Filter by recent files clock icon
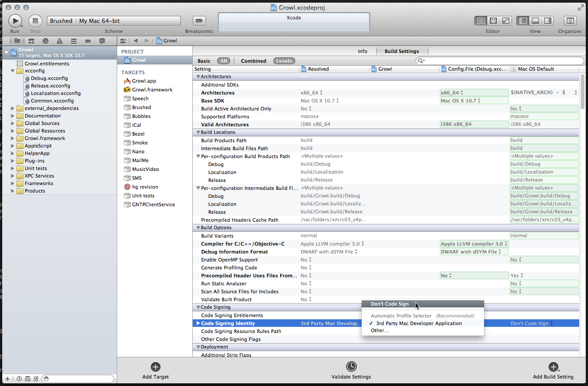Image resolution: width=588 pixels, height=386 pixels. tap(19, 379)
